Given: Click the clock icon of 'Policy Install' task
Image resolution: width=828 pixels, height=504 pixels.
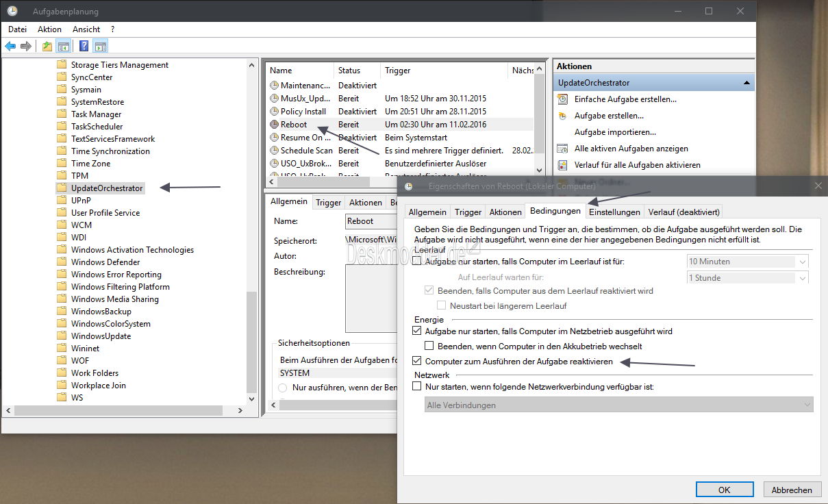Looking at the screenshot, I should [x=275, y=112].
